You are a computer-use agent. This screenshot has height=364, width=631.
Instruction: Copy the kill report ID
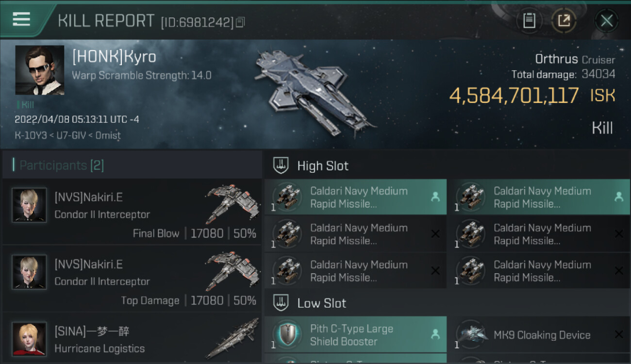[241, 22]
